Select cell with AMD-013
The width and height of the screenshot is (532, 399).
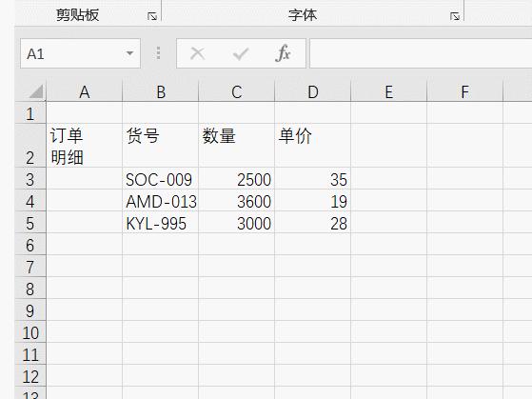coord(161,200)
